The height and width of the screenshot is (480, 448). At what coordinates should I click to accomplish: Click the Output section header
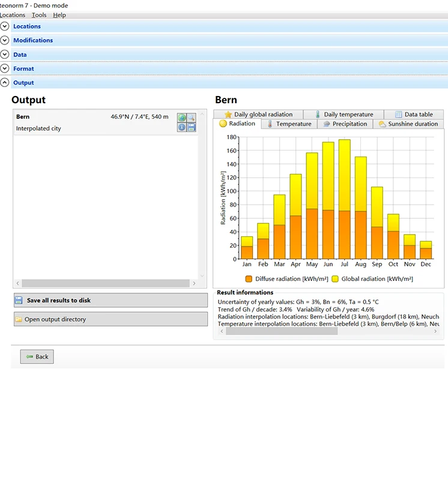tap(229, 83)
